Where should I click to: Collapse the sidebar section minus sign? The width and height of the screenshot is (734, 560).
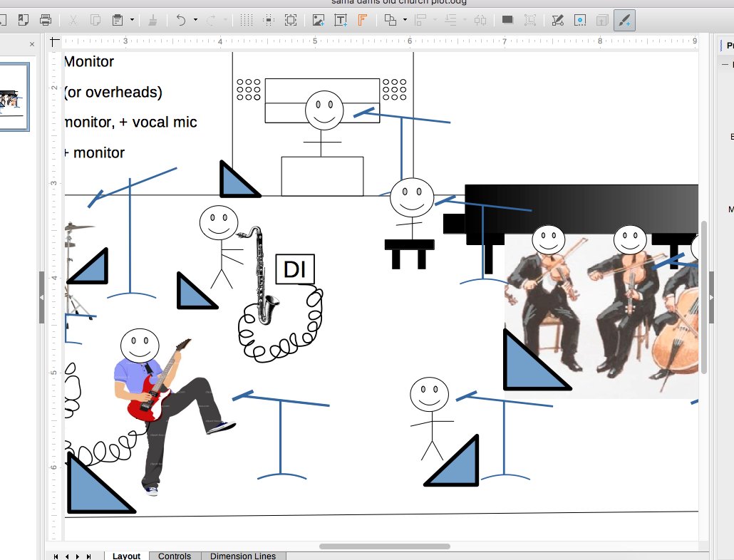point(725,65)
